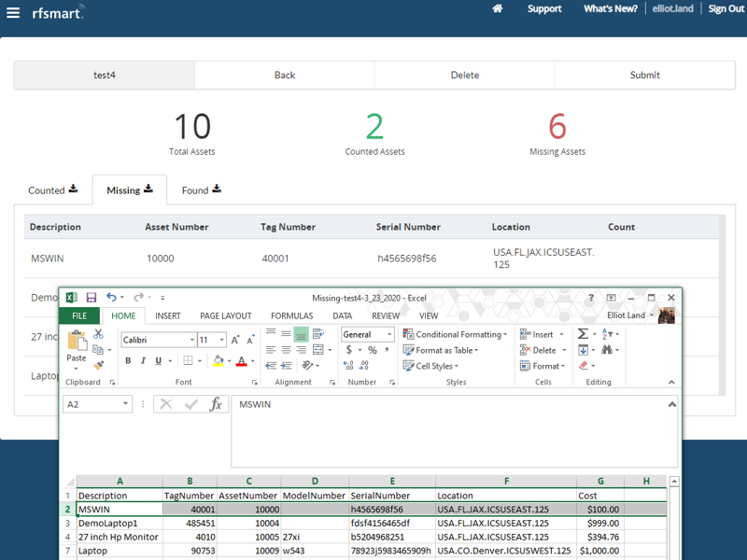The image size is (747, 560).
Task: Toggle bottom align in Alignment group
Action: pyautogui.click(x=301, y=334)
